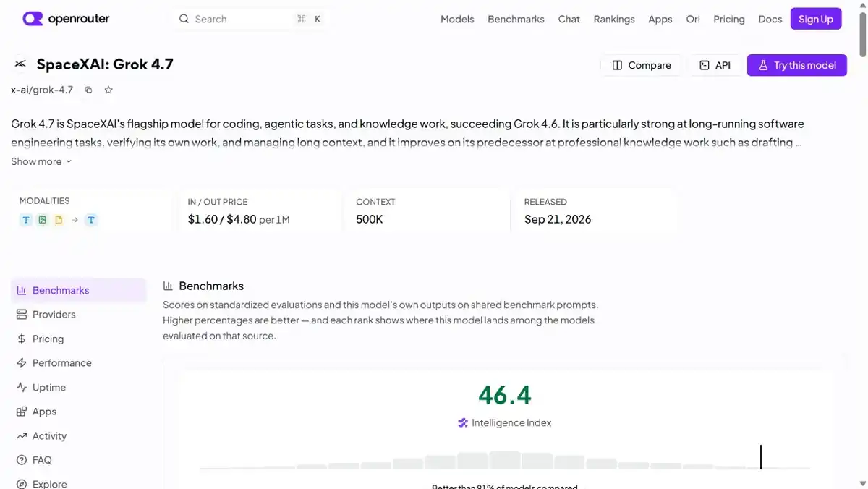Click the Sep 21, 2026 release date
Image resolution: width=868 pixels, height=489 pixels.
(558, 219)
